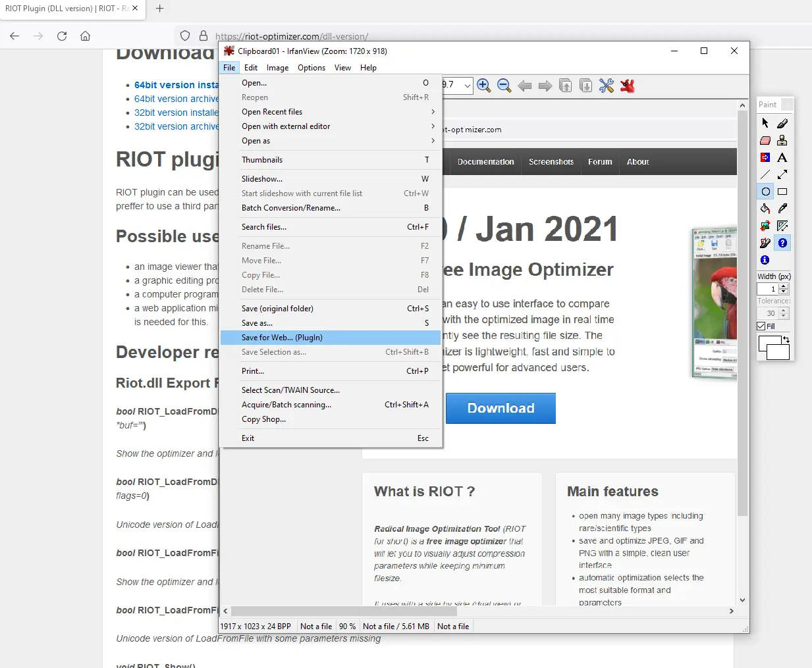The height and width of the screenshot is (668, 812).
Task: Select the arrow Selection tool in Paint
Action: (x=765, y=123)
